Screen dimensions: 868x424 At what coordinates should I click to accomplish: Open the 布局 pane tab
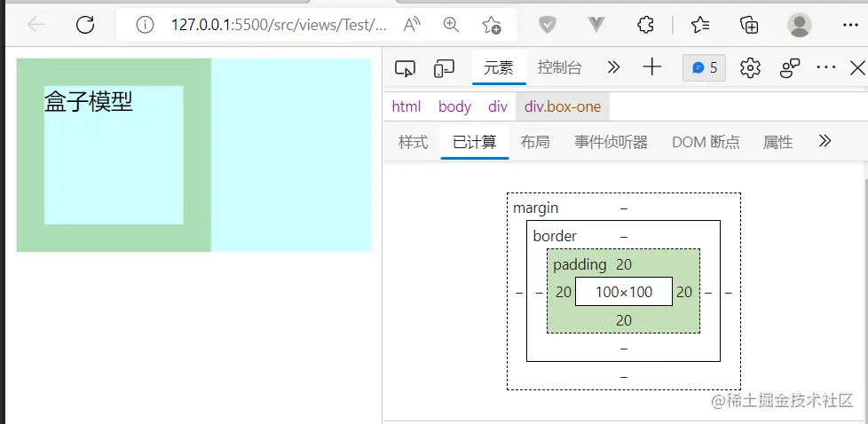click(x=535, y=142)
